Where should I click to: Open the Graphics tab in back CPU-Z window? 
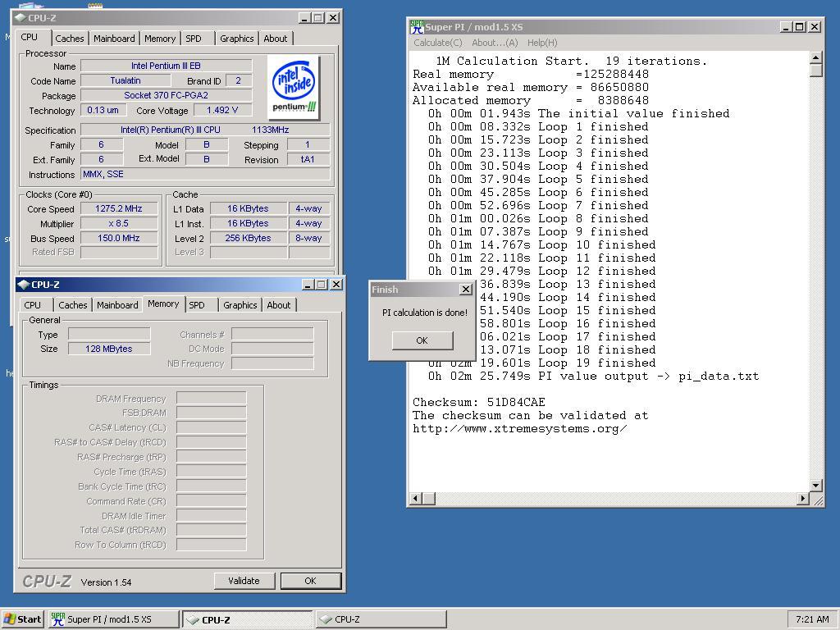[x=237, y=39]
